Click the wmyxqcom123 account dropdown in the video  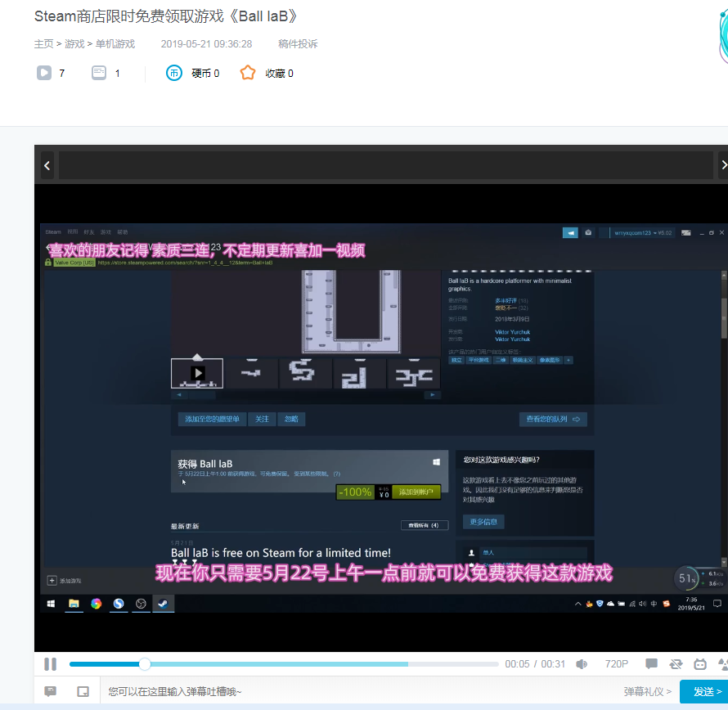click(x=643, y=232)
